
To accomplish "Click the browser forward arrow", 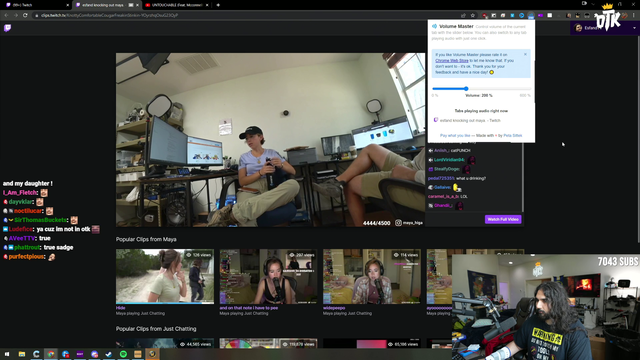I will click(x=16, y=15).
